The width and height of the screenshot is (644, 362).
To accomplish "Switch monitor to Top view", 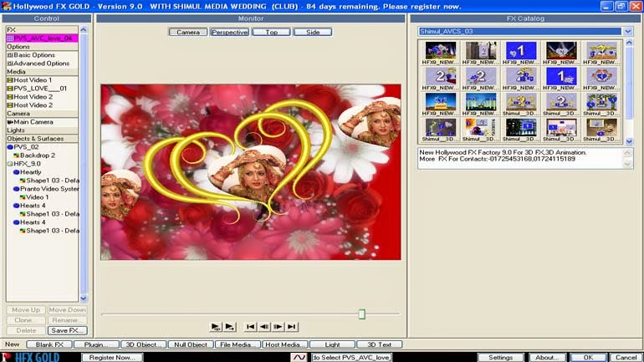I will click(x=272, y=32).
